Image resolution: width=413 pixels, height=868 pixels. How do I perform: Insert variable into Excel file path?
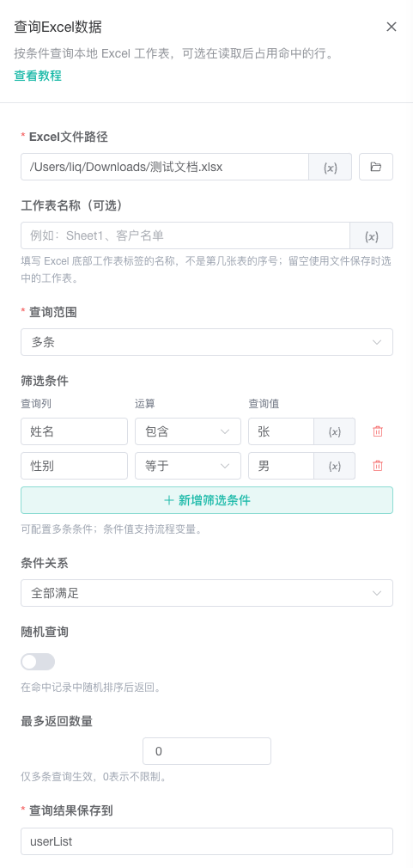tap(330, 167)
